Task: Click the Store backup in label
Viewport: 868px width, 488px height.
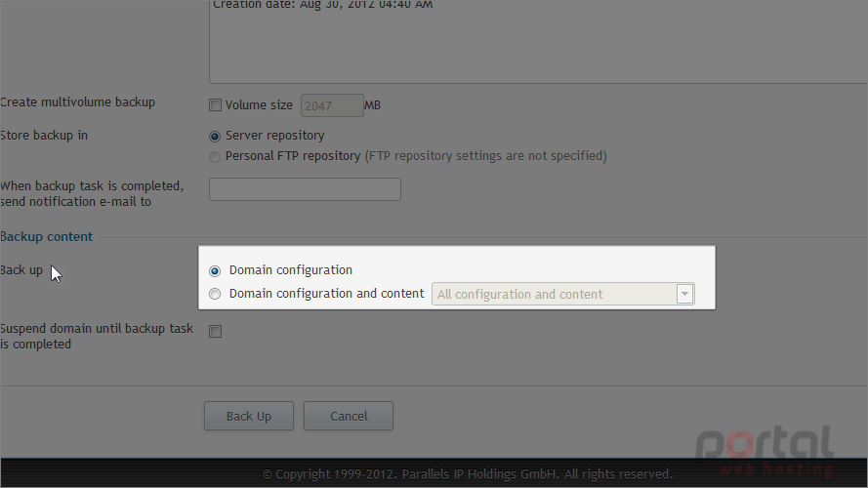Action: [x=44, y=136]
